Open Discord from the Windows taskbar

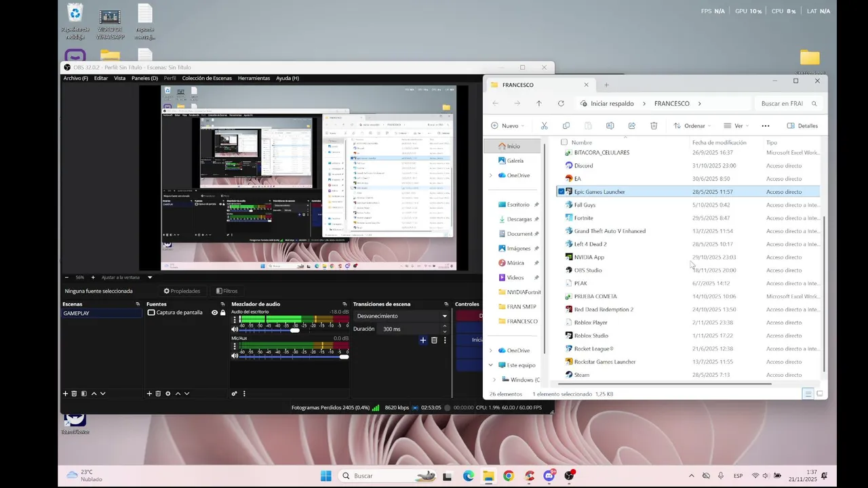click(549, 476)
